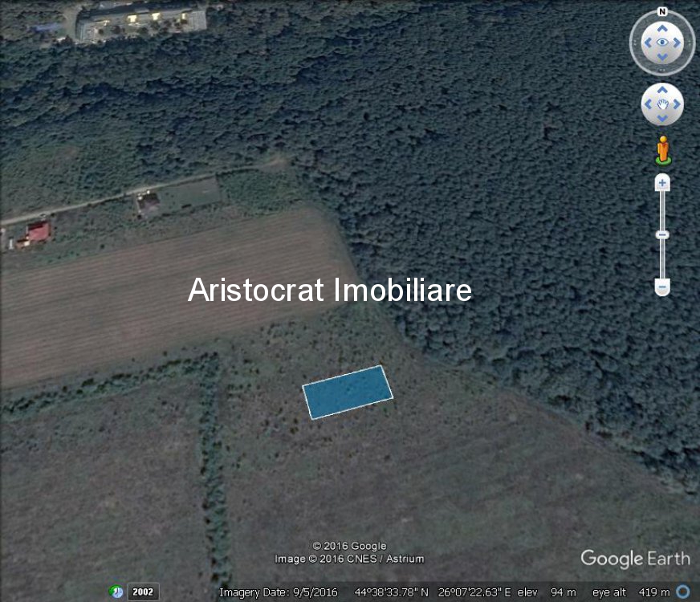Pan map down with move joystick arrow

662,118
